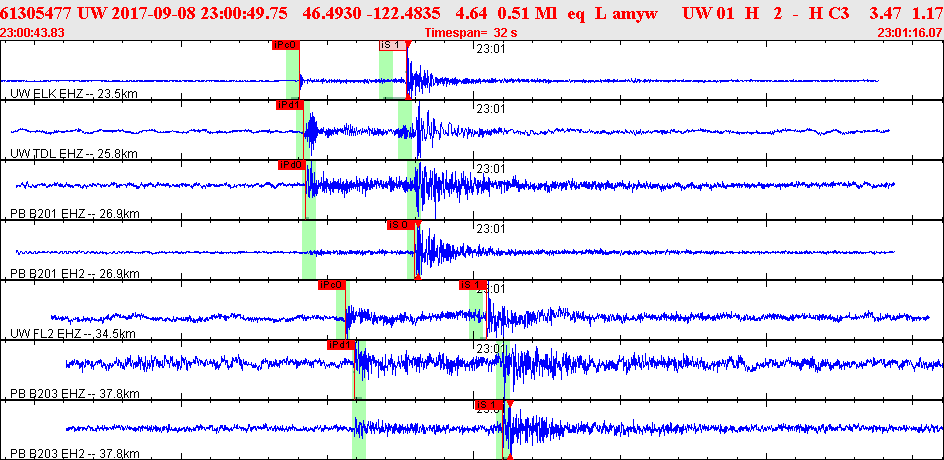This screenshot has width=944, height=460.
Task: Click the 1.17 value in header
Action: (928, 13)
